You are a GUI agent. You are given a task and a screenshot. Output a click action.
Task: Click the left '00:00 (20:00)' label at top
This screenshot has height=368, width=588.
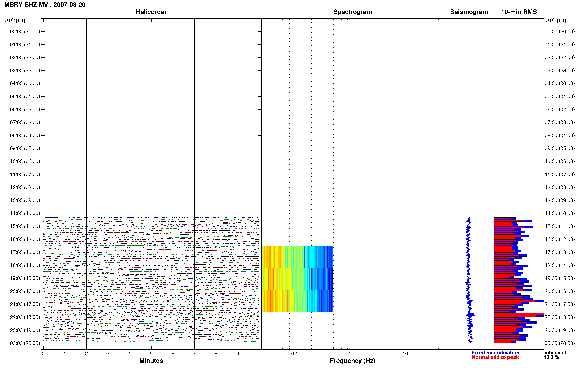(x=25, y=31)
